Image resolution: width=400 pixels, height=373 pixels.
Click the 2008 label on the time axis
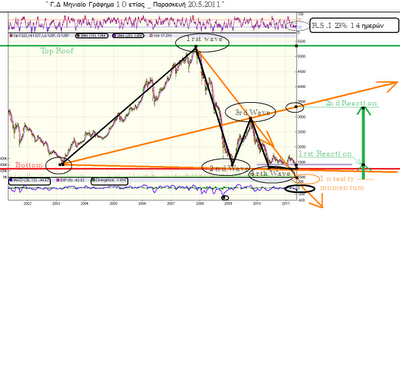[200, 203]
